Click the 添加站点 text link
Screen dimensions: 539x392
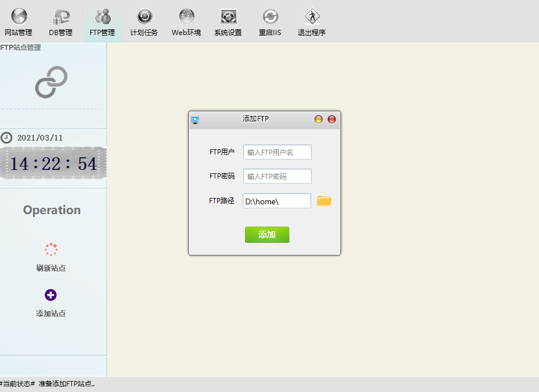tap(51, 313)
